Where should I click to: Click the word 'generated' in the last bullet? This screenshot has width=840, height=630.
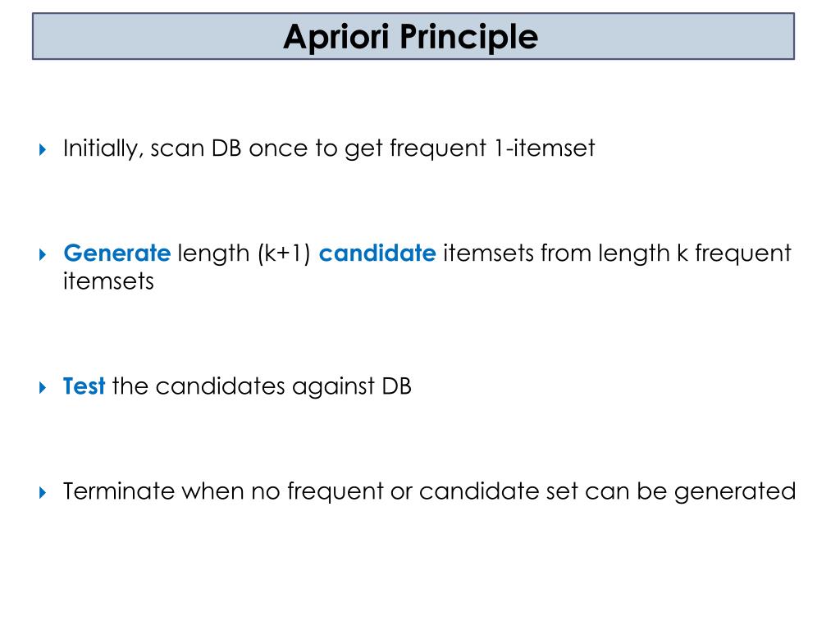(x=735, y=492)
